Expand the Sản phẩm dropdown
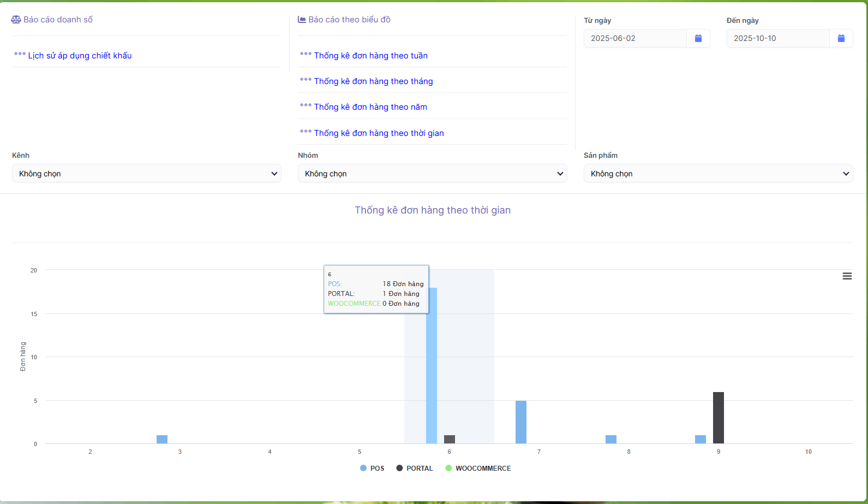The width and height of the screenshot is (868, 504). click(718, 174)
